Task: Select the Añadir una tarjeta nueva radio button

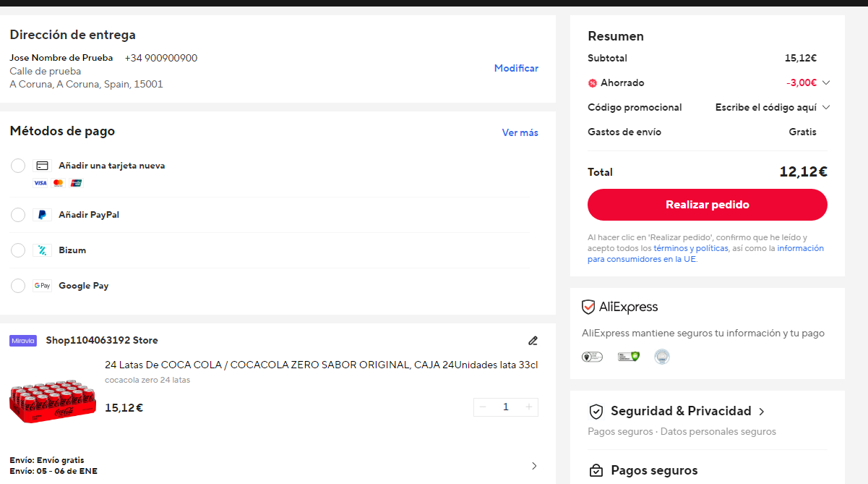Action: click(x=18, y=166)
